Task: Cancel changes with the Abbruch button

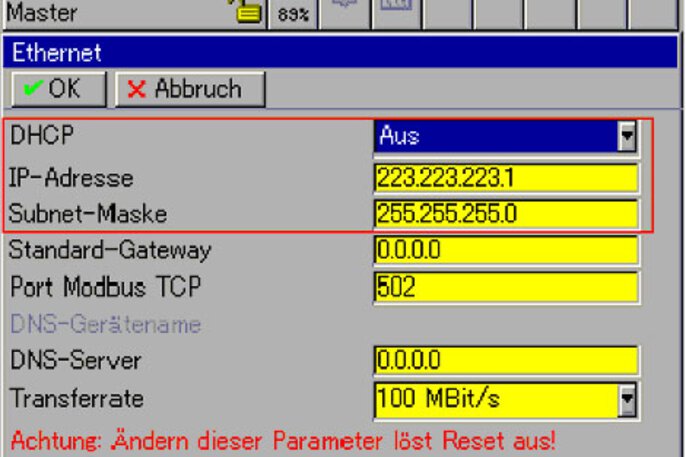Action: tap(190, 89)
